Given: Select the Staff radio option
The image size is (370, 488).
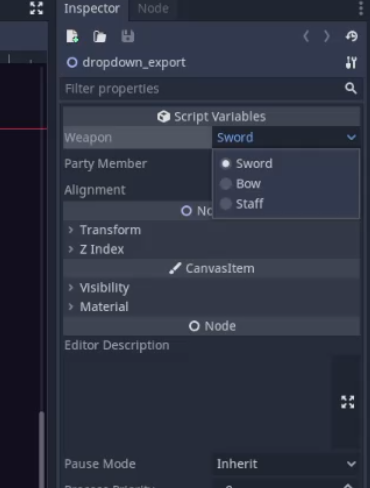Looking at the screenshot, I should pos(242,204).
